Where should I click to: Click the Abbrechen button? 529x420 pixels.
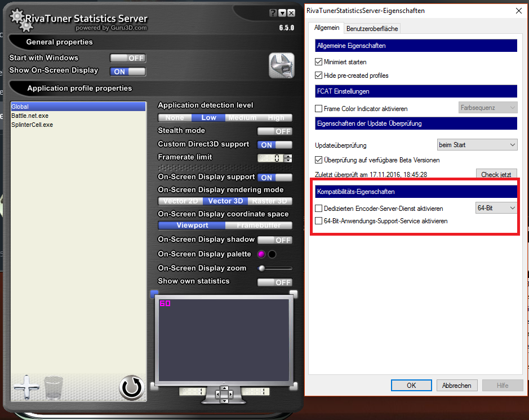tap(457, 385)
